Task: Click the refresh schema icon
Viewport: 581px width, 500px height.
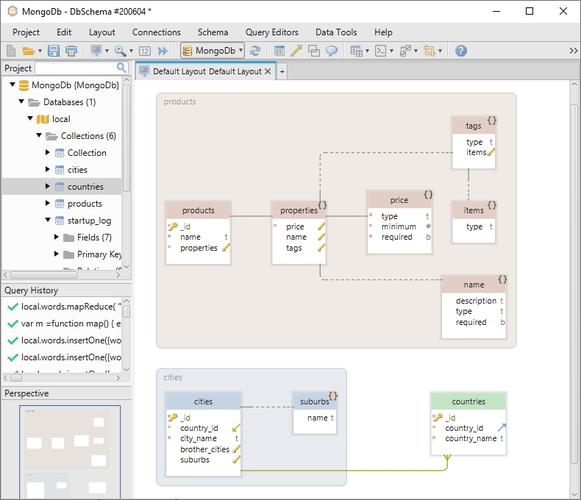Action: coord(255,50)
